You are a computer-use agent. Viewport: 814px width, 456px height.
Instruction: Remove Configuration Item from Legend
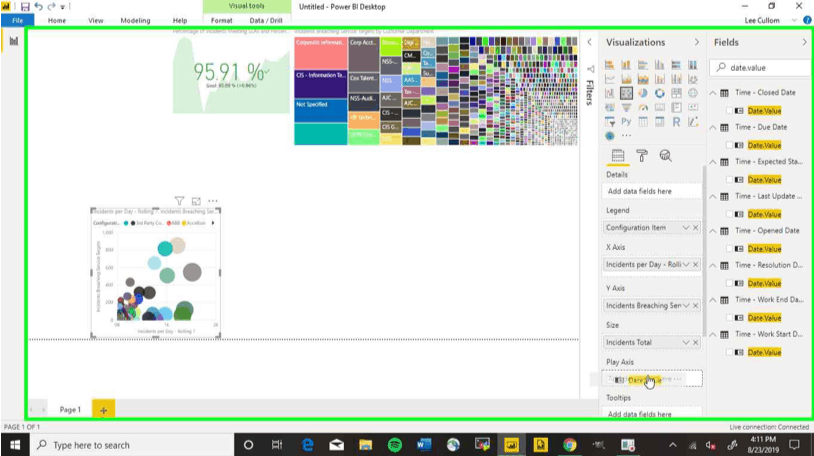tap(696, 227)
